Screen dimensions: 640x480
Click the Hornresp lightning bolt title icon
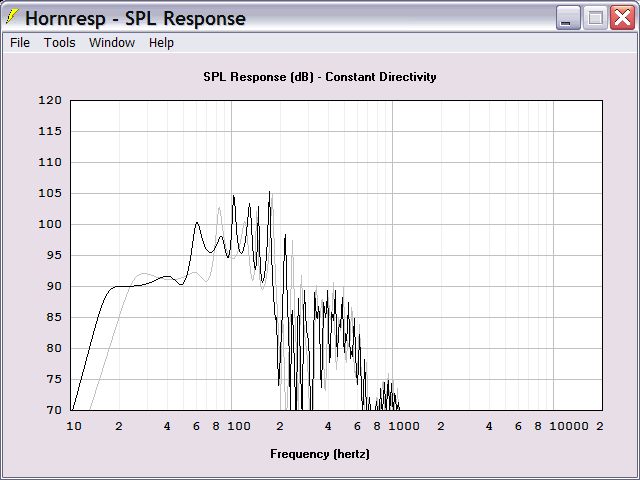(x=12, y=17)
